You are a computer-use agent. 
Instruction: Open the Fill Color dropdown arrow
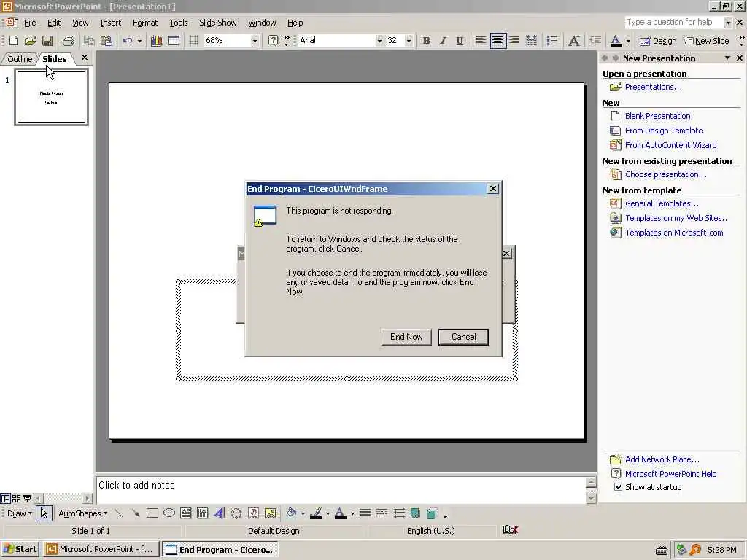(303, 513)
